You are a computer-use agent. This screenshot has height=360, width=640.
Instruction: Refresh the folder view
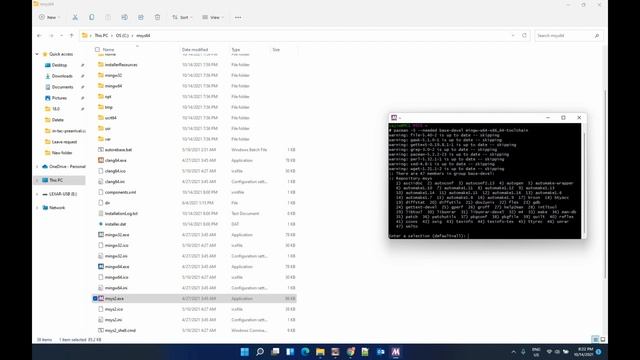pyautogui.click(x=524, y=36)
